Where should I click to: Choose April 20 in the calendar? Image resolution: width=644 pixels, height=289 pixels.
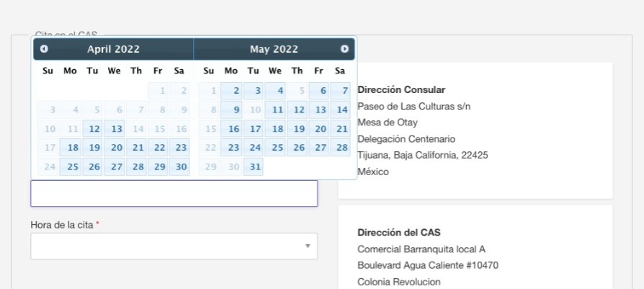click(x=115, y=148)
